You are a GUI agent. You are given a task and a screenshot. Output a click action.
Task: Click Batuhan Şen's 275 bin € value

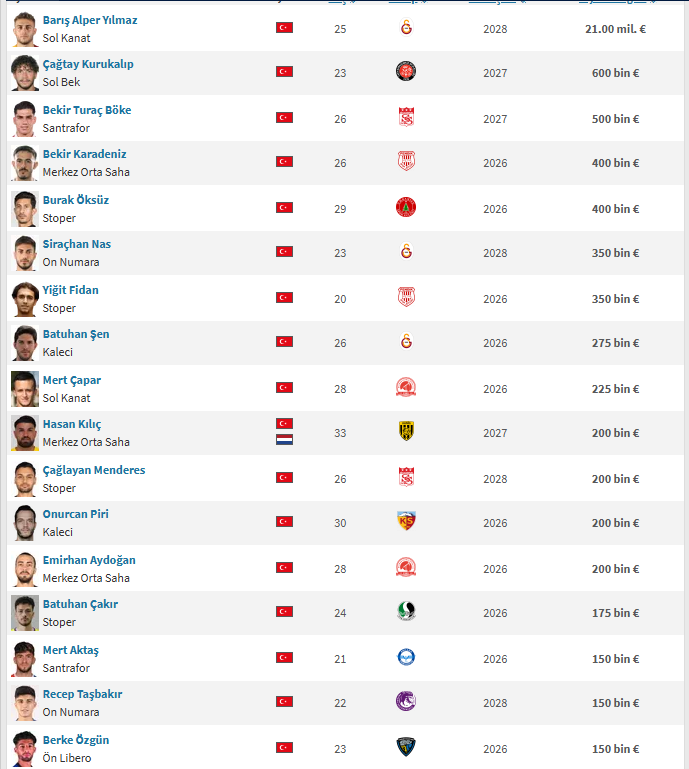613,343
